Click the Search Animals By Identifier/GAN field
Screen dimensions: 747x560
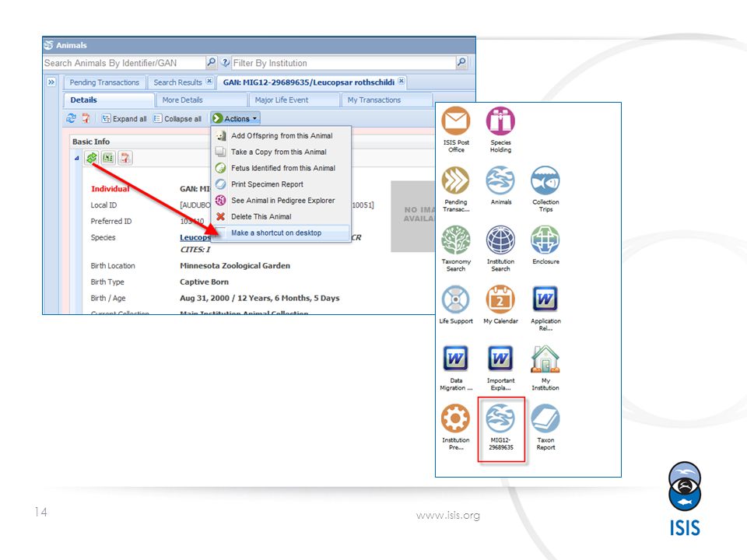pyautogui.click(x=124, y=63)
